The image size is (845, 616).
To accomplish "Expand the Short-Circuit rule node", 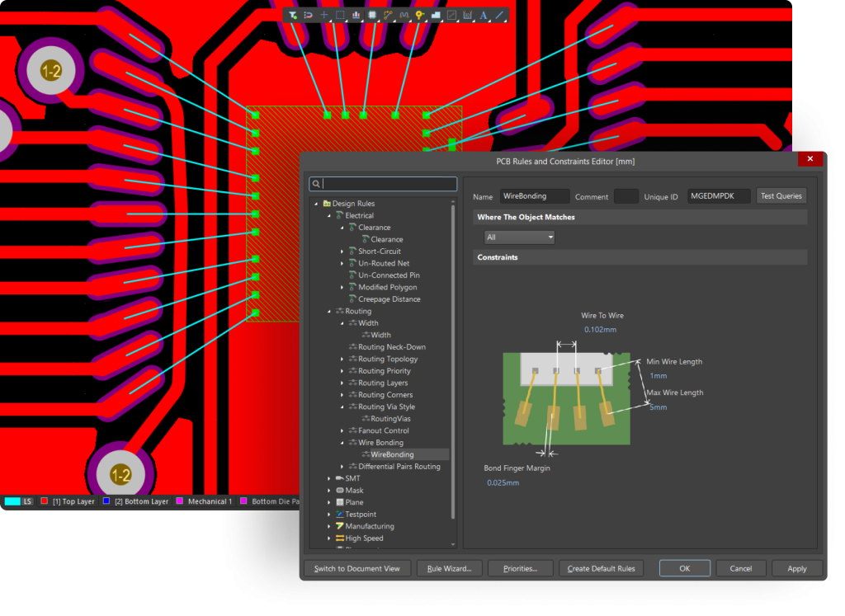I will [x=342, y=252].
